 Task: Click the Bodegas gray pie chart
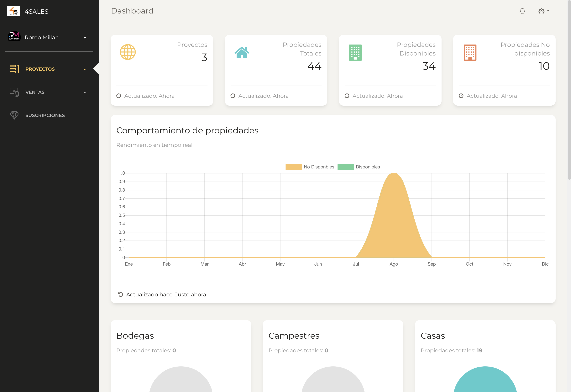[181, 380]
